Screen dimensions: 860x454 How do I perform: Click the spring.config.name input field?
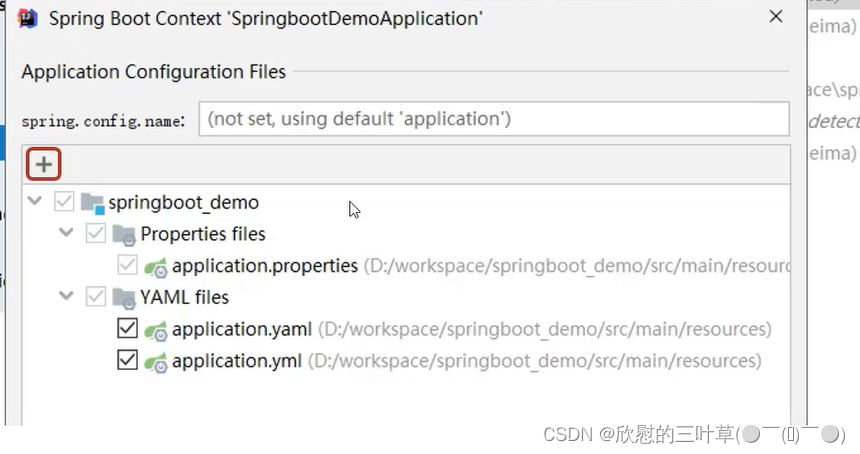click(494, 119)
